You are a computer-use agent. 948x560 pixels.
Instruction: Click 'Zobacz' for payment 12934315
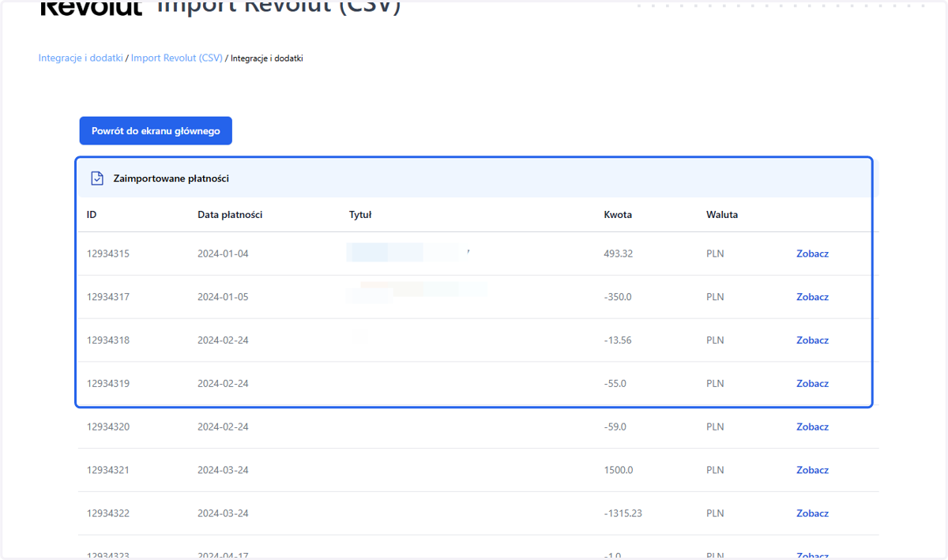point(812,254)
